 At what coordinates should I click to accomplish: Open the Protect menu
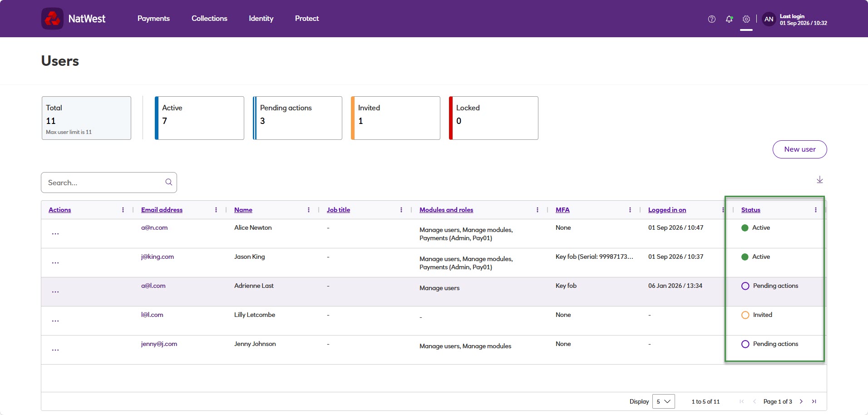click(x=307, y=19)
